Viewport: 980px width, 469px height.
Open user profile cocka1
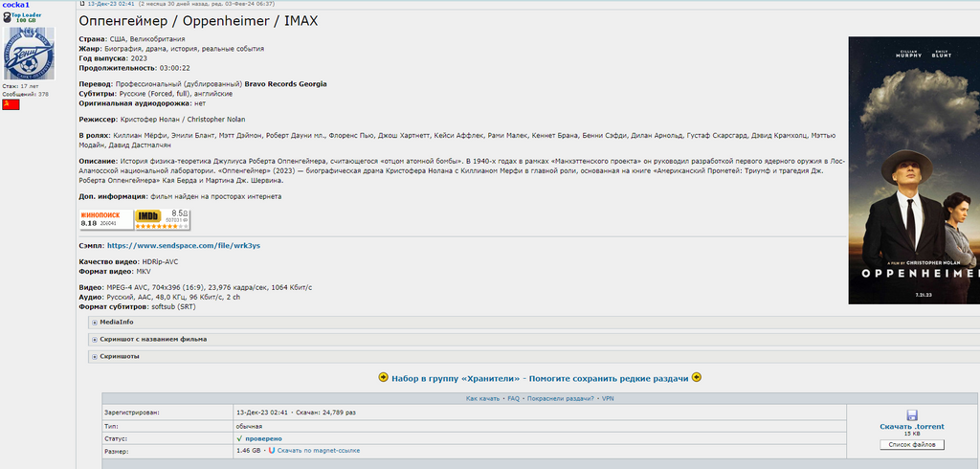[x=16, y=5]
